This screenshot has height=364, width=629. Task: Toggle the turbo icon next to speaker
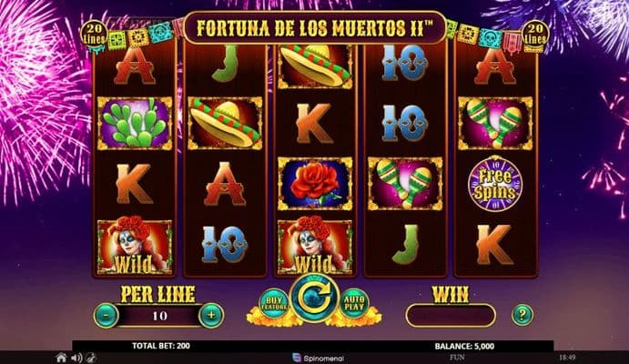click(x=91, y=358)
